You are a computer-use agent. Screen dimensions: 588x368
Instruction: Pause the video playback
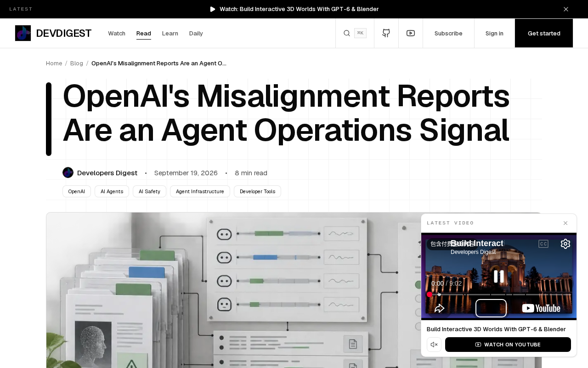pyautogui.click(x=499, y=276)
